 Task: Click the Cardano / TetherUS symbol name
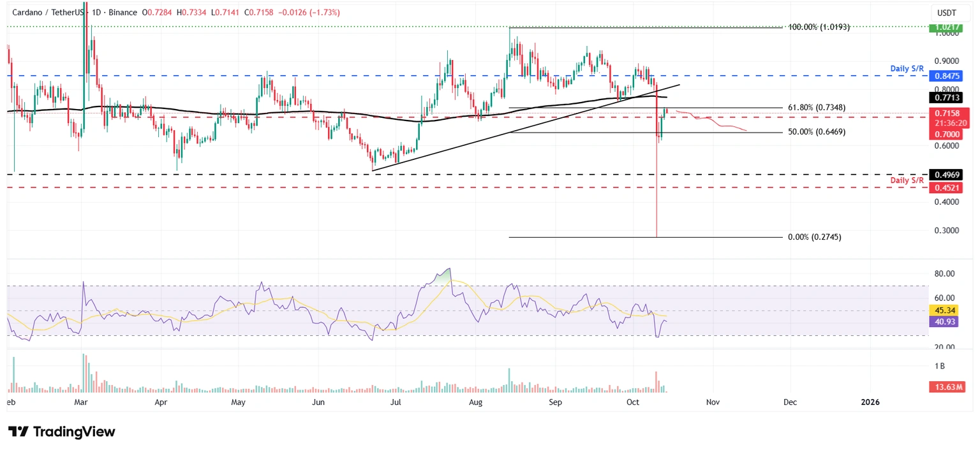click(x=41, y=12)
